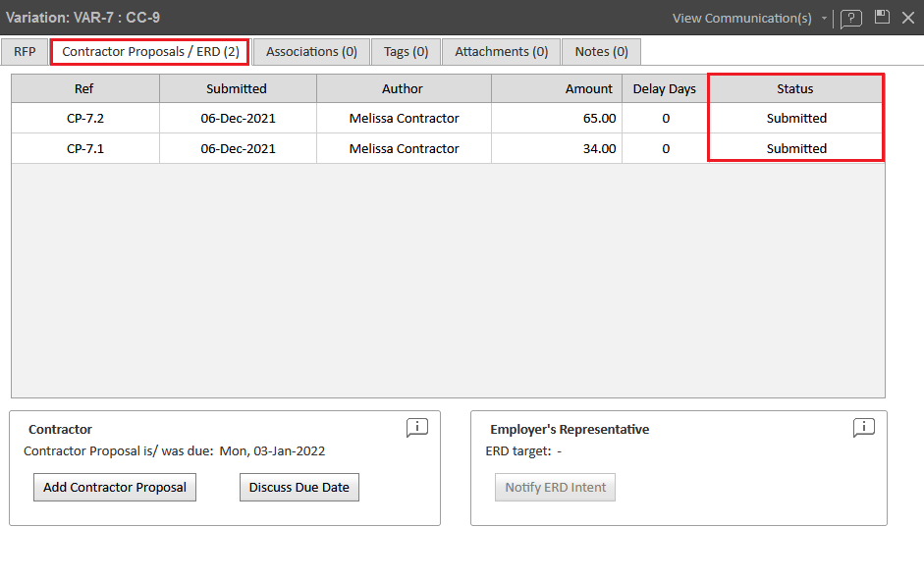Close the Variation VAR-7 dialog

click(x=907, y=18)
